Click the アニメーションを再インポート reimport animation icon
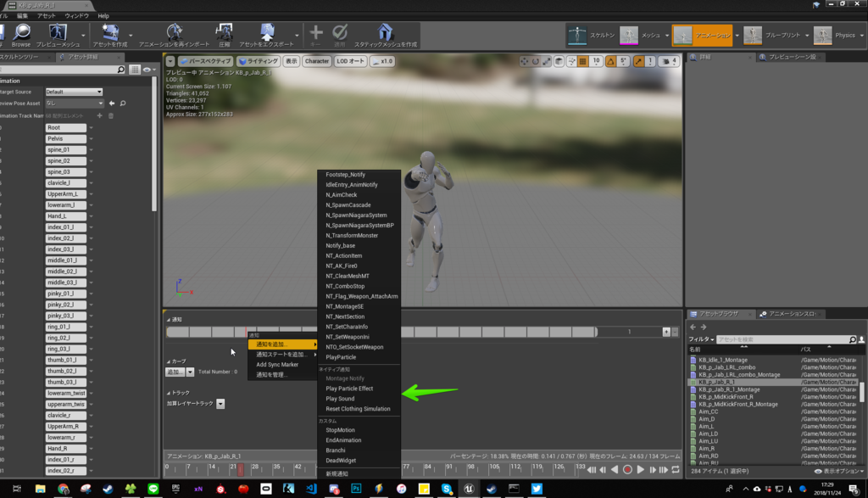Screen dimensions: 868x498 [x=174, y=35]
